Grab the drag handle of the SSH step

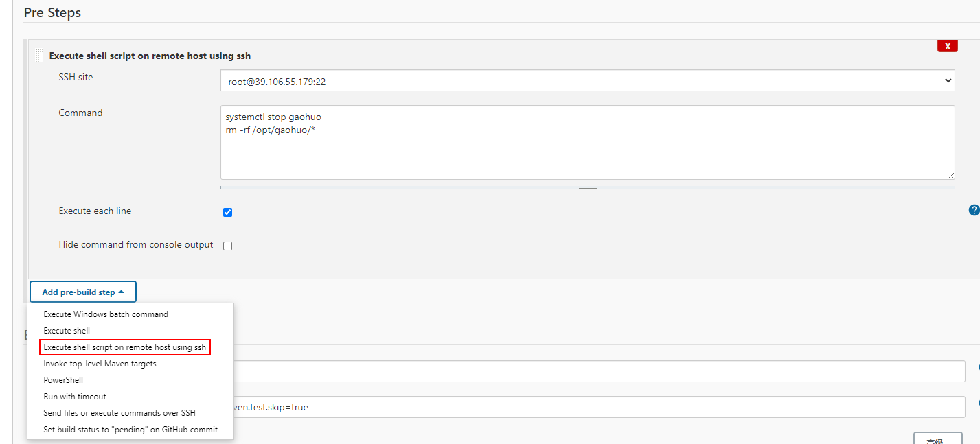coord(40,56)
